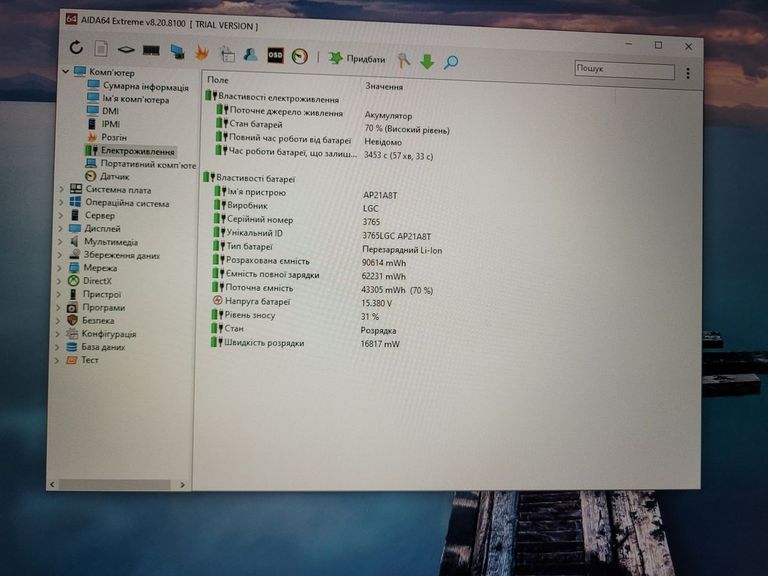This screenshot has width=768, height=576.
Task: Open the OSD panel icon
Action: pyautogui.click(x=275, y=55)
